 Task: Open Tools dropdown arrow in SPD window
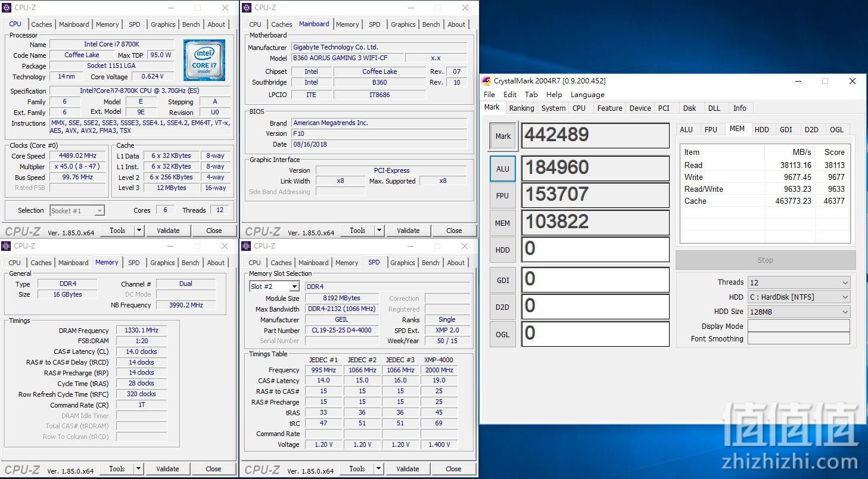[378, 469]
